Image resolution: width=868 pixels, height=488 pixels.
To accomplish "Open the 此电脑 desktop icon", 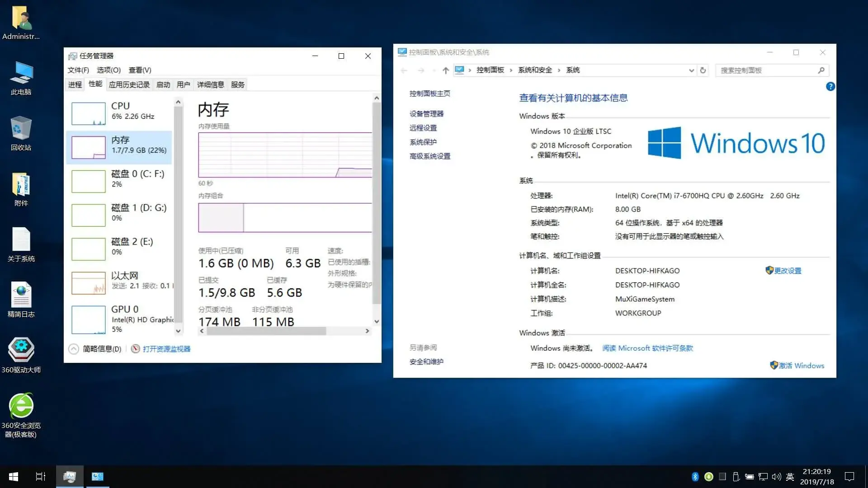I will pos(21,78).
